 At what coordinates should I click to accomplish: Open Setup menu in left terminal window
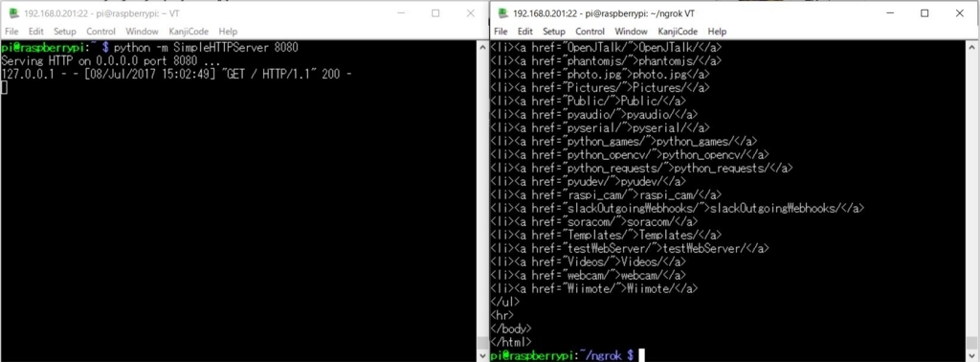tap(64, 32)
